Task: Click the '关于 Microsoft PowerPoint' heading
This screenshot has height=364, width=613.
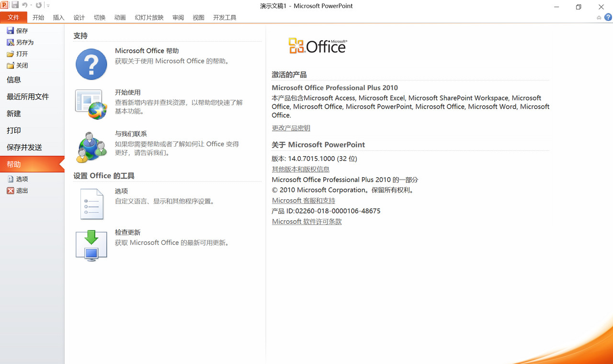Action: pos(318,145)
